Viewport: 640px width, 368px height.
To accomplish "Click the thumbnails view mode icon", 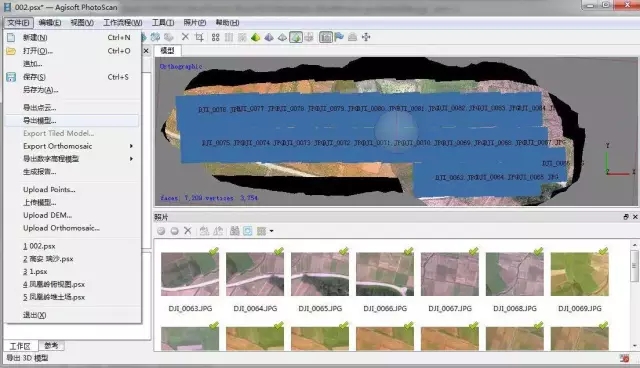I will (x=261, y=231).
